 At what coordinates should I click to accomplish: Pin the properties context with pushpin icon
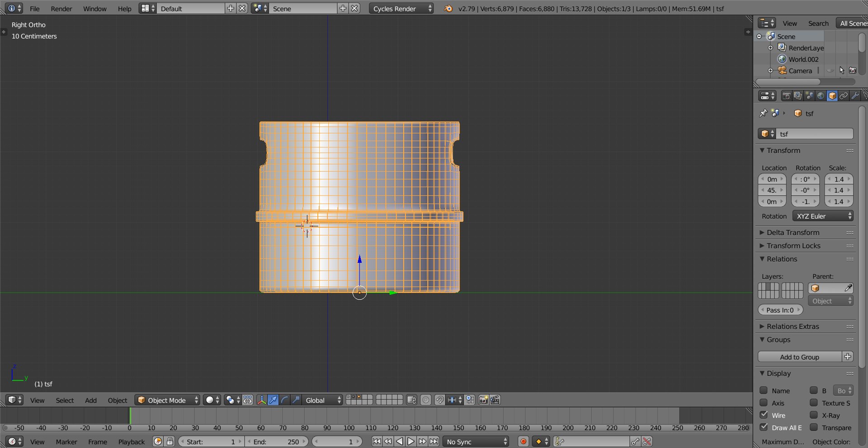click(763, 113)
